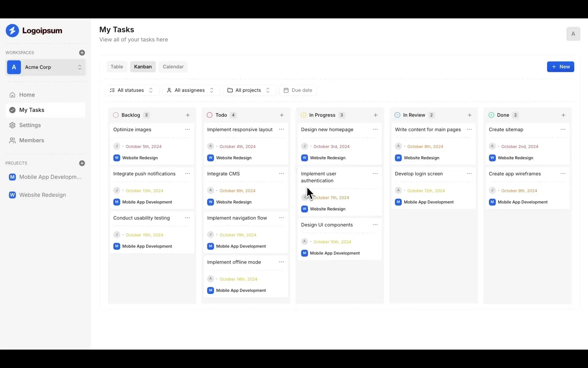588x368 pixels.
Task: Switch to the Table view tab
Action: [117, 67]
